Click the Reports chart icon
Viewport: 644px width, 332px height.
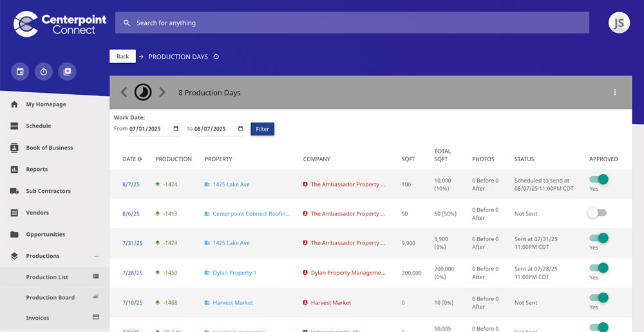pos(14,170)
